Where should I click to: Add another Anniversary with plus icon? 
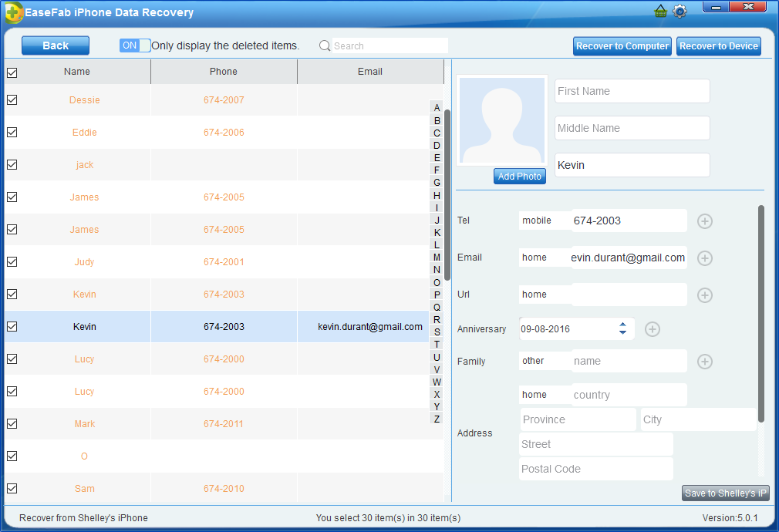click(653, 328)
